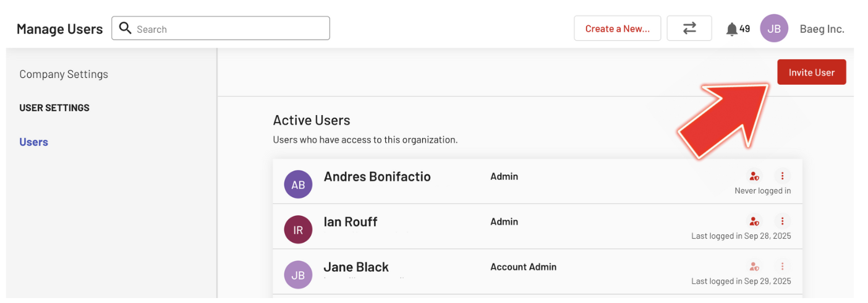This screenshot has width=868, height=303.
Task: Open more options menu for Ian Rouff
Action: (x=782, y=221)
